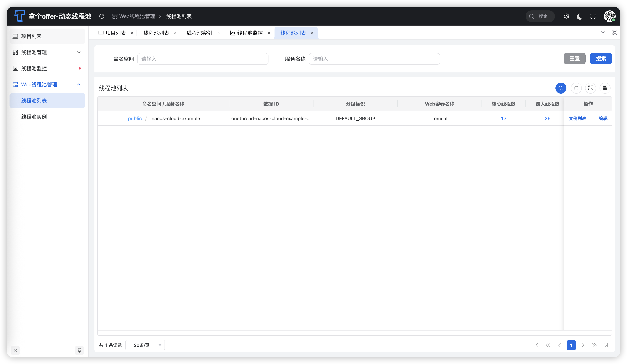Open the column settings grid icon
Image resolution: width=627 pixels, height=364 pixels.
click(605, 88)
